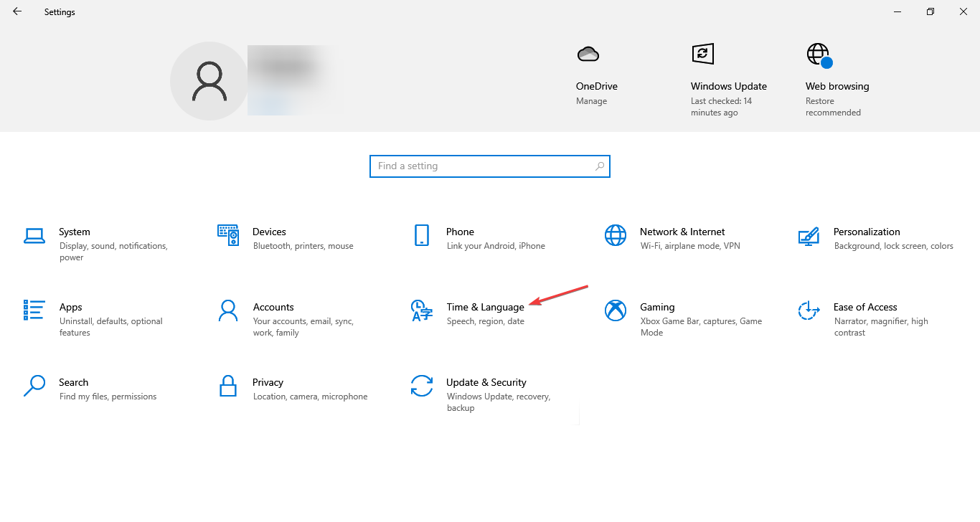Open the System monitor icon
The image size is (980, 522).
[x=34, y=235]
